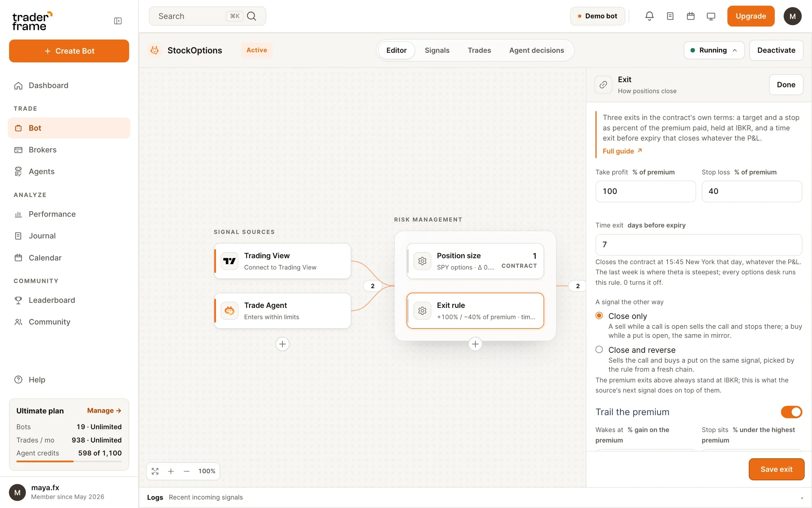
Task: Click the StockOptions bot icon
Action: [x=155, y=50]
